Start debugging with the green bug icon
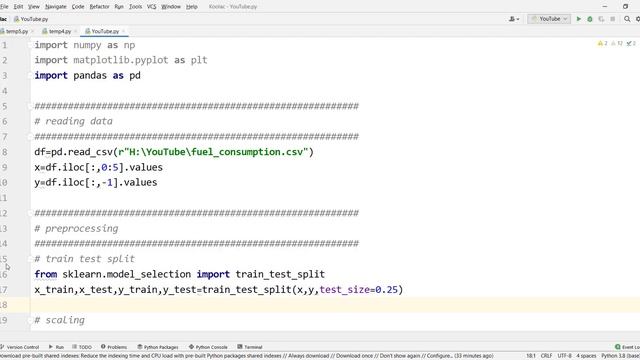The image size is (640, 360). pyautogui.click(x=590, y=19)
